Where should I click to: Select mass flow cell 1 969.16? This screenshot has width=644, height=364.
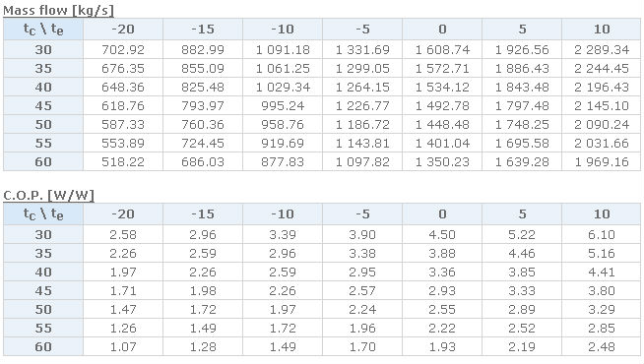tap(602, 161)
